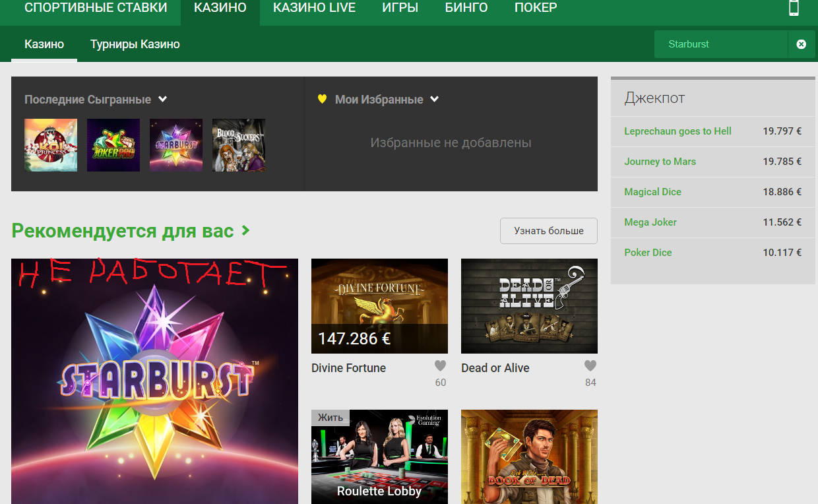Screen dimensions: 818x504
Task: Switch to the Казино sub-tab
Action: click(44, 44)
